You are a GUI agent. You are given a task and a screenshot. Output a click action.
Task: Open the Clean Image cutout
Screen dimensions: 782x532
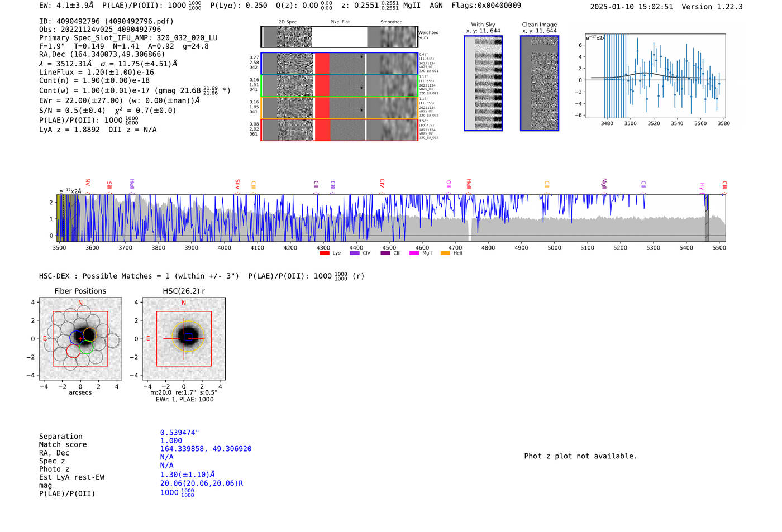540,83
